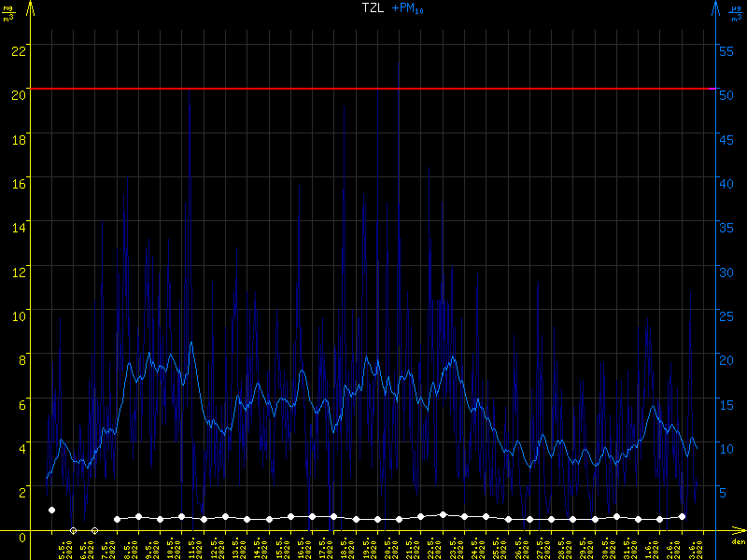Select the hollow circle marker at 6.5.2020
747x560 pixels.
[73, 530]
